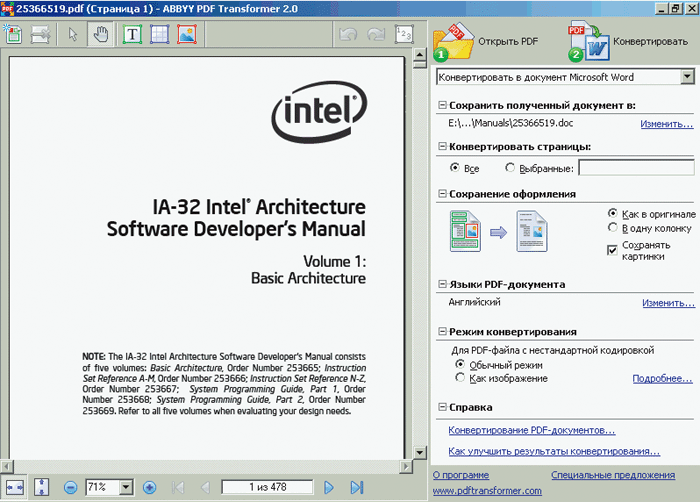Click the vertical scrollbar up arrow
Screen dimensions: 700x502
(420, 54)
